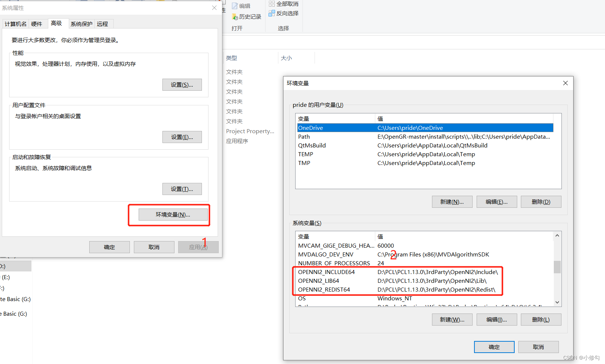Image resolution: width=605 pixels, height=364 pixels.
Task: Edit system variable with 编辑(I)
Action: pyautogui.click(x=497, y=319)
